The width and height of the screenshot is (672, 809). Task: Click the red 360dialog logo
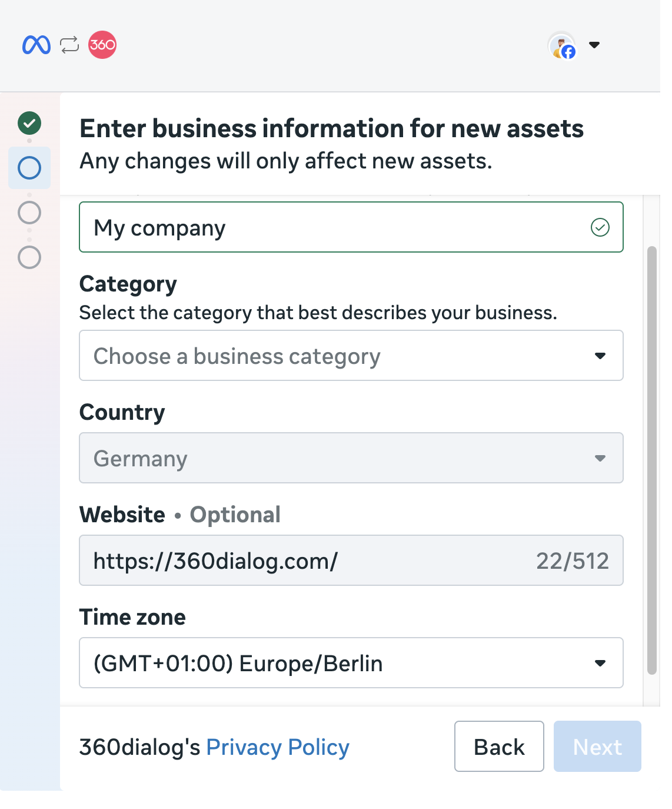pyautogui.click(x=102, y=45)
